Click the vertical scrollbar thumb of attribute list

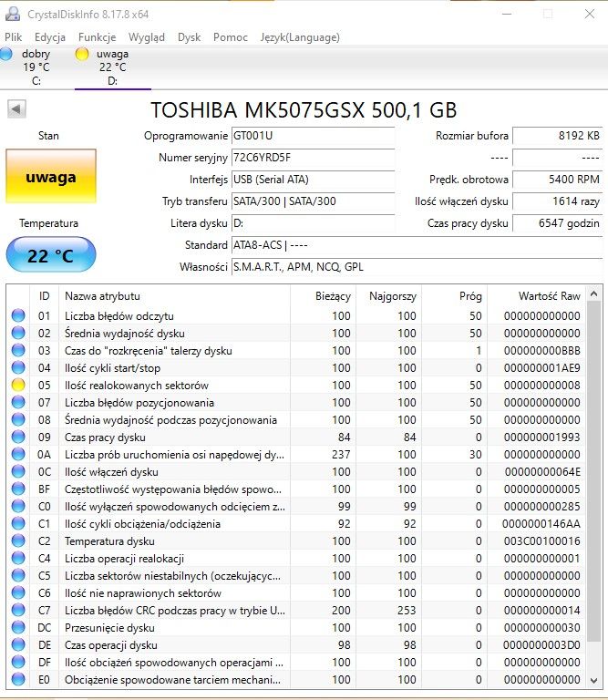tap(593, 471)
